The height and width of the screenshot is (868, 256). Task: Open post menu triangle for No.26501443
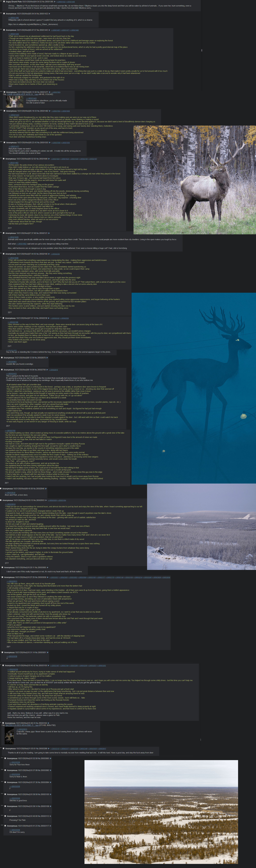(x=50, y=30)
